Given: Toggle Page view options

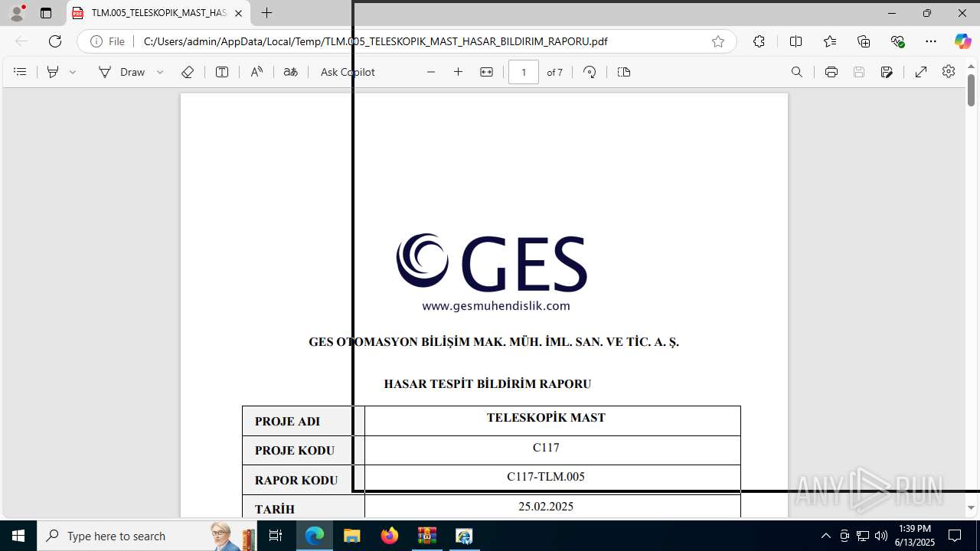Looking at the screenshot, I should click(624, 72).
